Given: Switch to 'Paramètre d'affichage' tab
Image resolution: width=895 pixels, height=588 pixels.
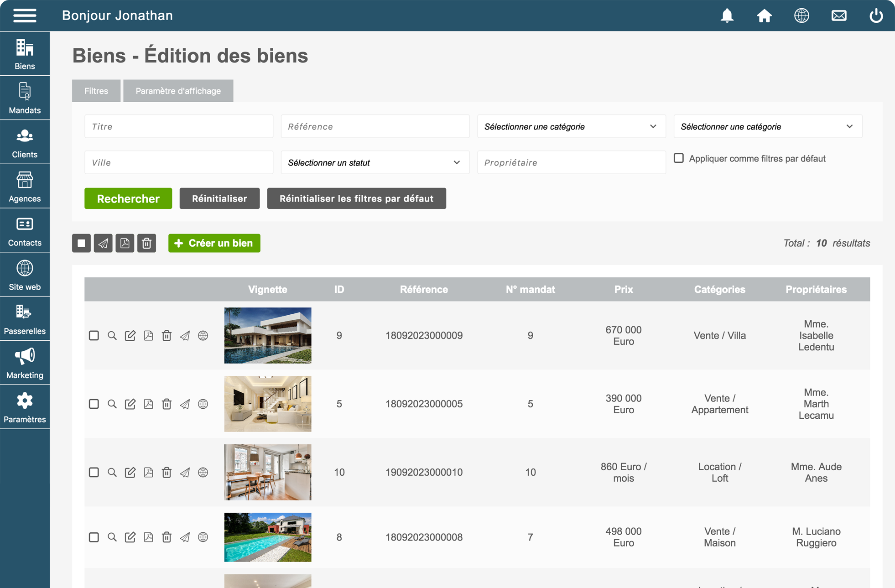Looking at the screenshot, I should [x=178, y=91].
